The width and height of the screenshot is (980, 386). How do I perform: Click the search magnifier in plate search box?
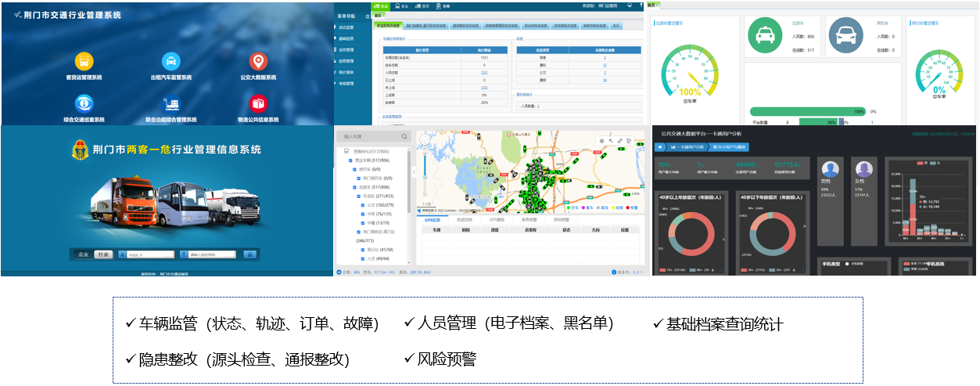pyautogui.click(x=404, y=136)
